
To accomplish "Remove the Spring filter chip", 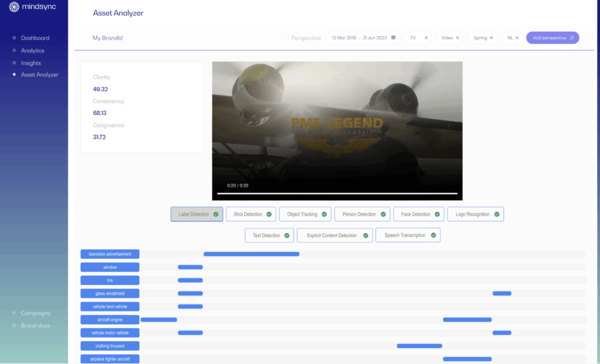I will [x=491, y=38].
